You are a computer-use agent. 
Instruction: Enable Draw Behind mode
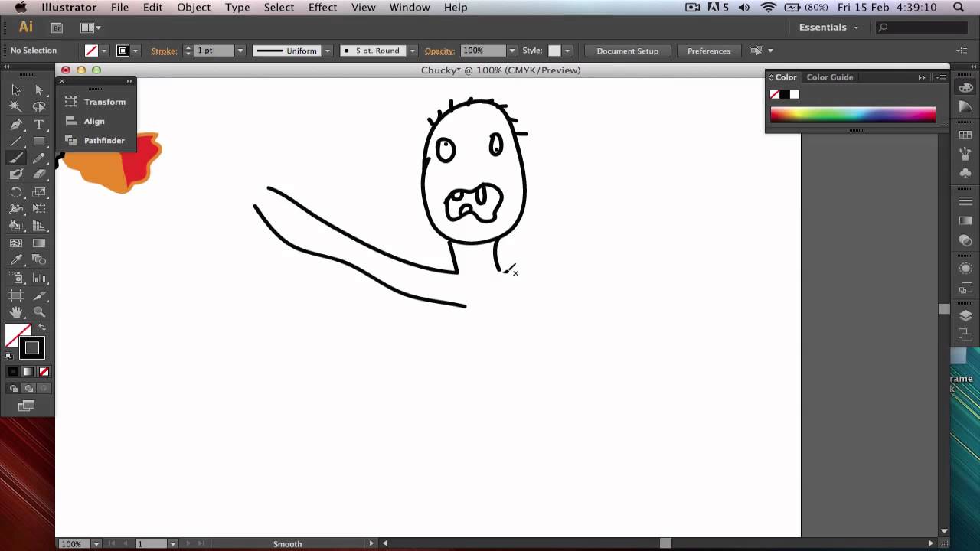(28, 389)
